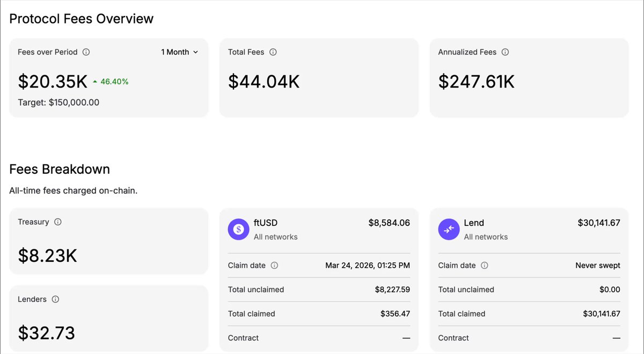
Task: Show the Treasury info tooltip icon
Action: (58, 222)
